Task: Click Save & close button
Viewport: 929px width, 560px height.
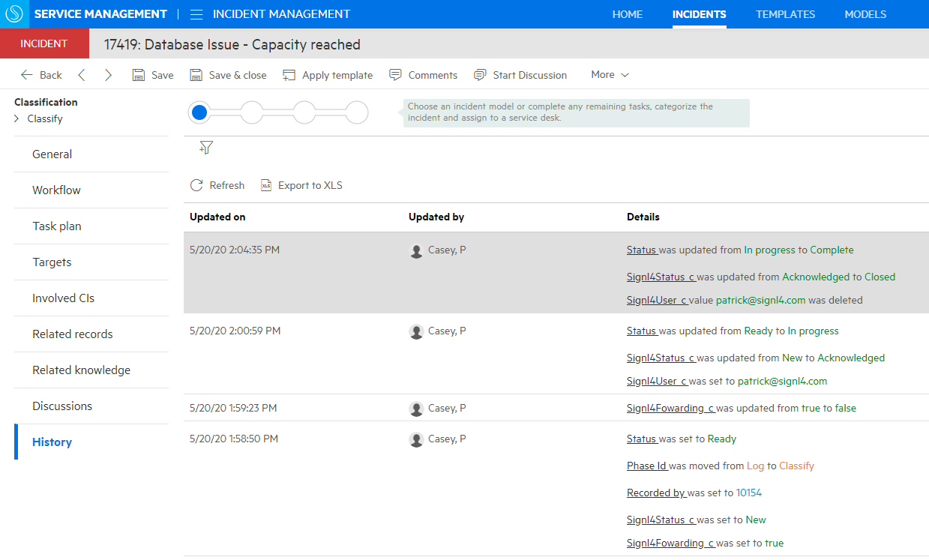Action: tap(228, 75)
